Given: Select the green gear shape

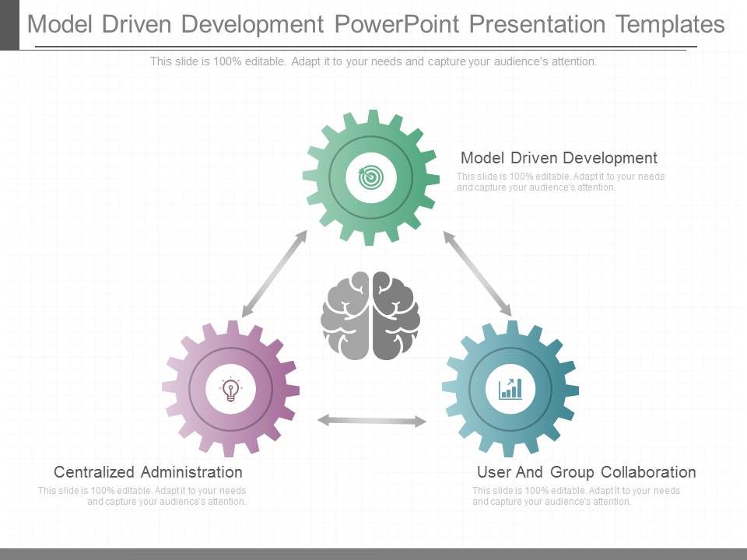Looking at the screenshot, I should click(x=371, y=177).
